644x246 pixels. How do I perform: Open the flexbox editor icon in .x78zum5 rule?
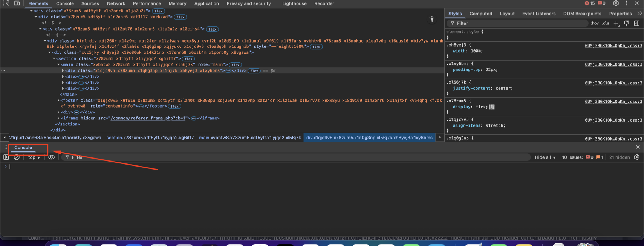click(x=492, y=107)
